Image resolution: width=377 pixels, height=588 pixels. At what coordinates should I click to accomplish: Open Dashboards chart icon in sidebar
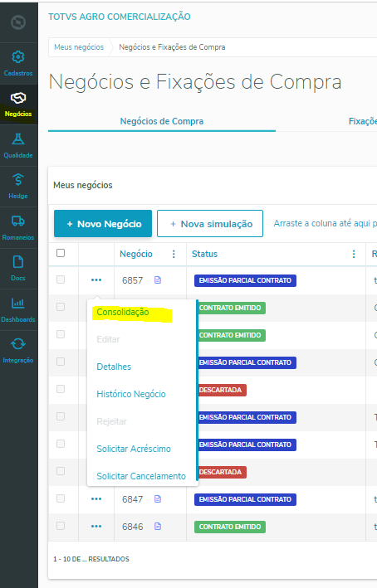click(18, 303)
